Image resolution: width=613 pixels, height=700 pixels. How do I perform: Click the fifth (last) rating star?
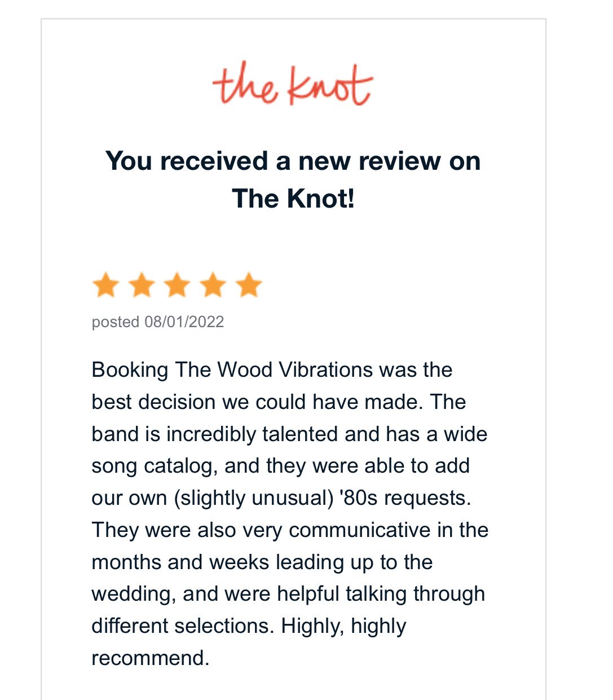point(249,285)
